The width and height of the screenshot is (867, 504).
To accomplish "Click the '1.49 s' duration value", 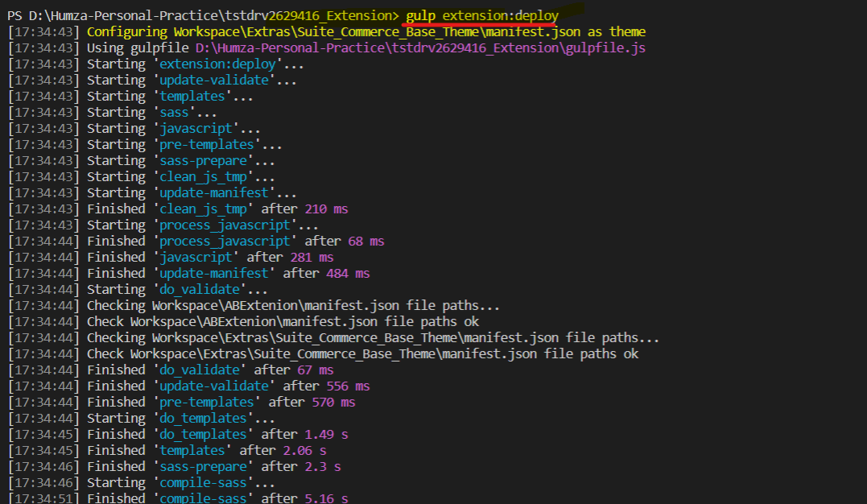I will pos(326,434).
